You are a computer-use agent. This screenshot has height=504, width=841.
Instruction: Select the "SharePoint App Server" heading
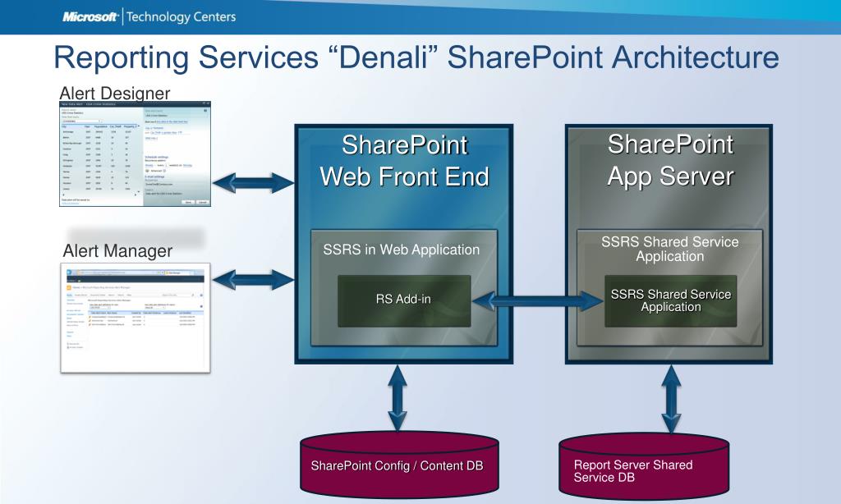pyautogui.click(x=670, y=160)
